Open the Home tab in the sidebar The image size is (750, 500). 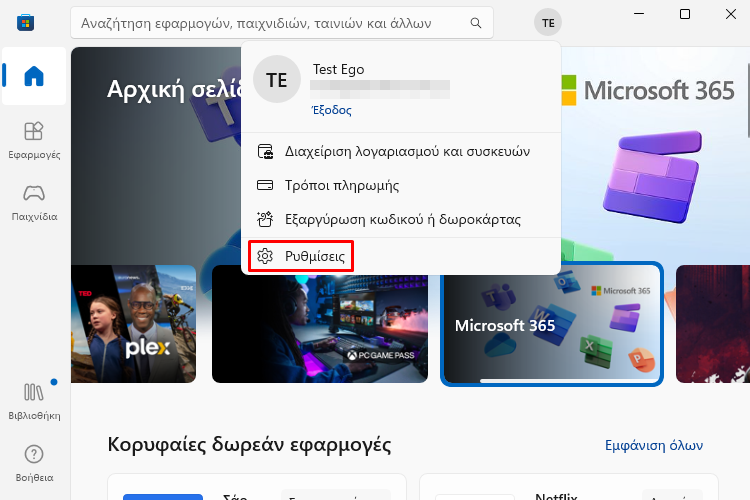(x=34, y=76)
